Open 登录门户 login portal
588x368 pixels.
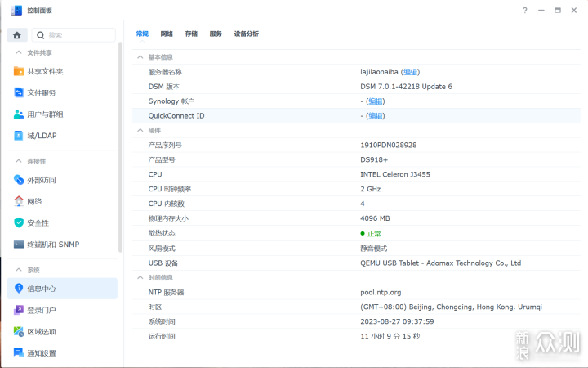click(x=41, y=310)
